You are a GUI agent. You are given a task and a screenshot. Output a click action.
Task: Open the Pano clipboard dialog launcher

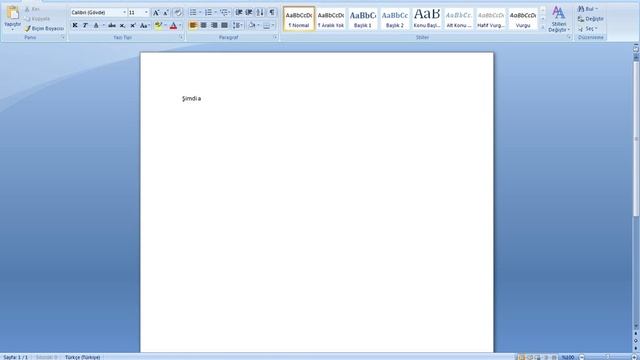click(63, 37)
